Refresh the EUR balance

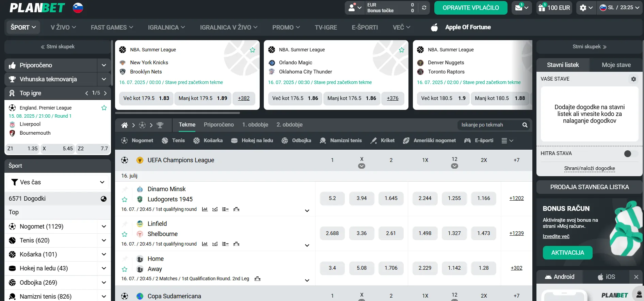(x=424, y=7)
